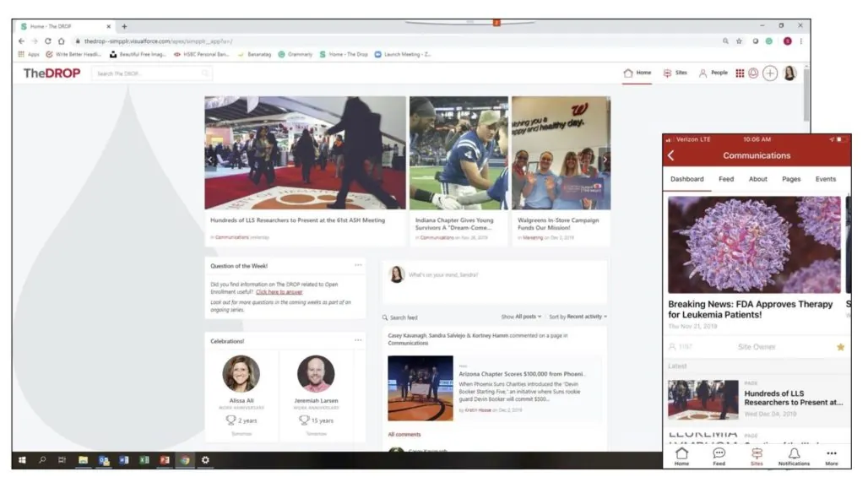Open Walgreens In-Store Campaign article
Image resolution: width=868 pixels, height=488 pixels.
coord(558,224)
